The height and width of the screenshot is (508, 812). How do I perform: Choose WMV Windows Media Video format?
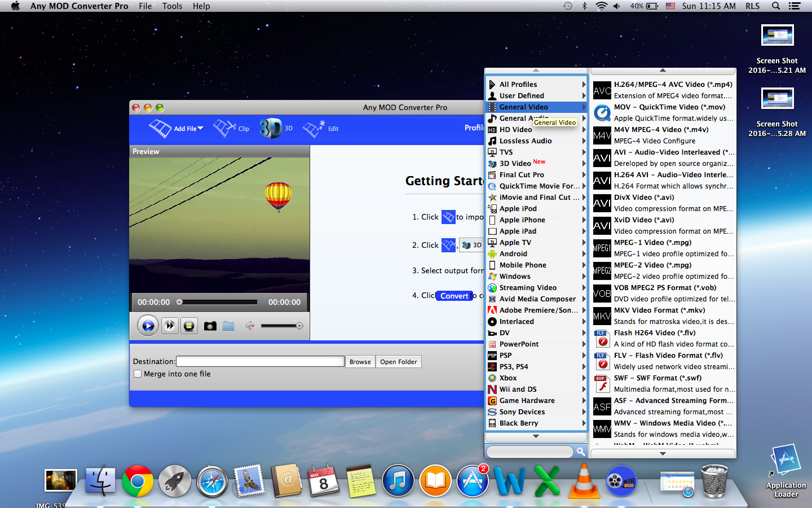(664, 428)
